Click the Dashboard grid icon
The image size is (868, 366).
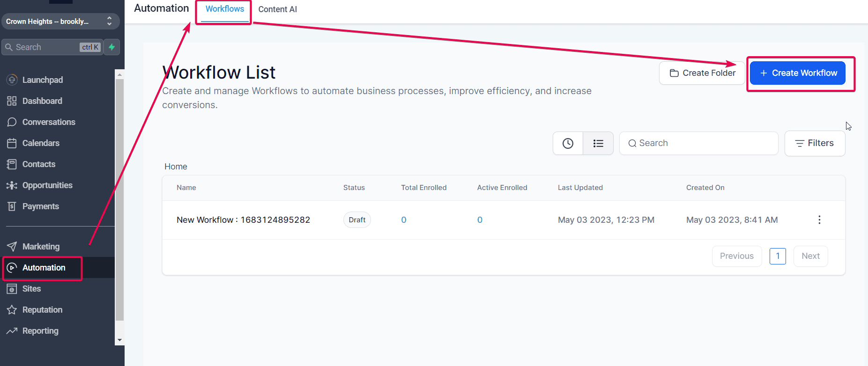point(12,101)
